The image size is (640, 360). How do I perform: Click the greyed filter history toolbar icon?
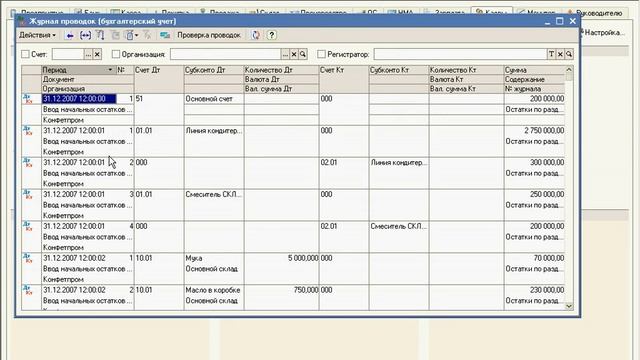pos(116,36)
